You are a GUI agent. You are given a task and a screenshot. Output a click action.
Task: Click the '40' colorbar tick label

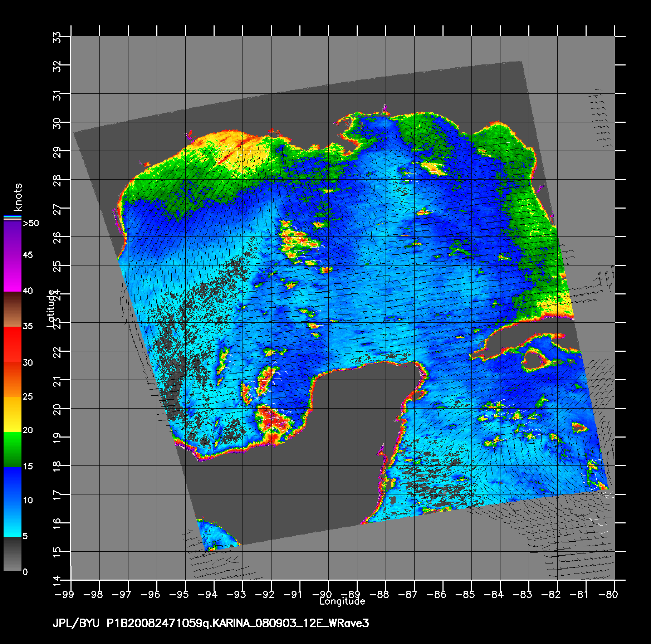click(x=28, y=291)
